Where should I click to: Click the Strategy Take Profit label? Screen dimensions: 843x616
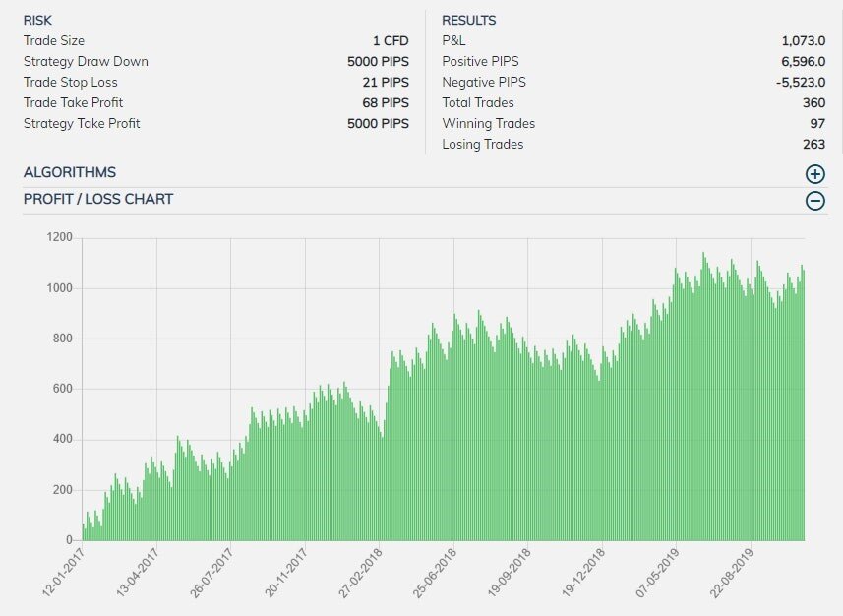[x=82, y=123]
